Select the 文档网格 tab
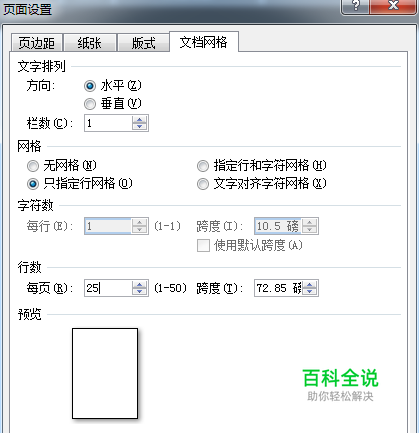419x433 pixels. click(204, 42)
